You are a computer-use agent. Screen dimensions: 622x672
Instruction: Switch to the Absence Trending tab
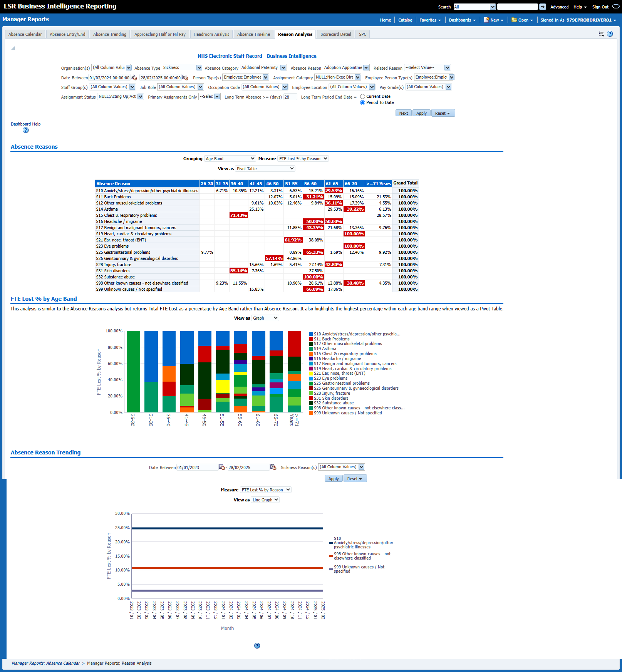(x=110, y=34)
